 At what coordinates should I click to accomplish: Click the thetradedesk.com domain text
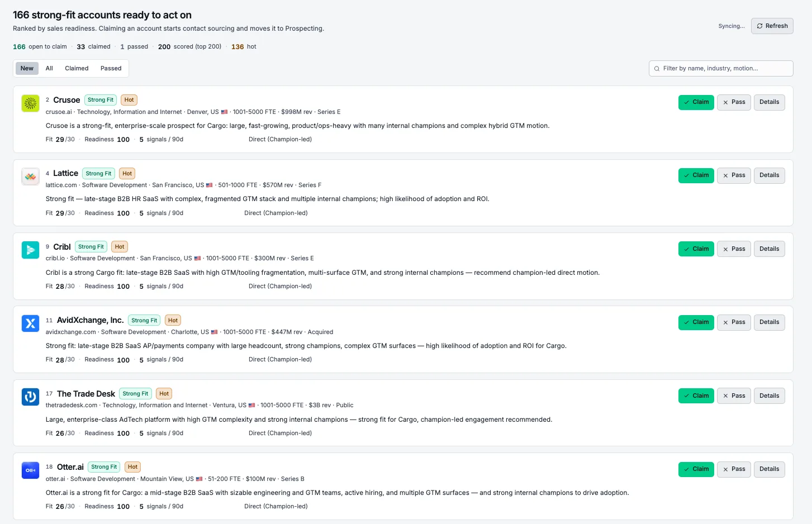tap(72, 406)
